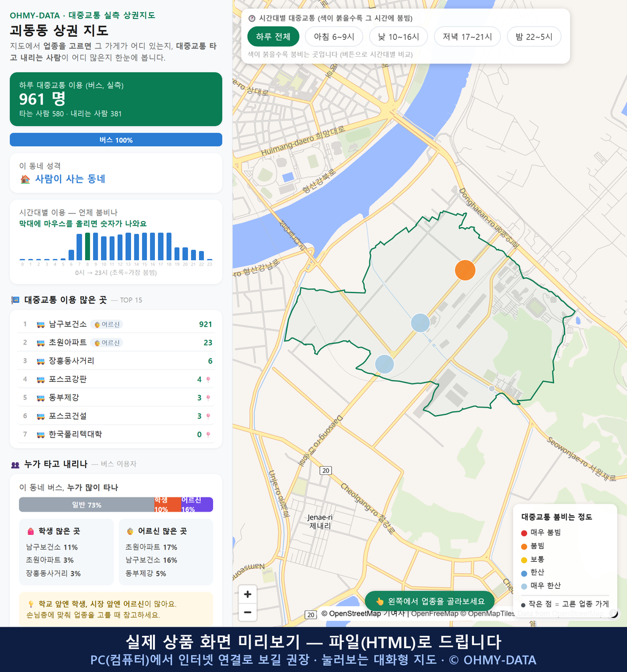Click the bus icon in the 한국폴리텍대학 row
The height and width of the screenshot is (672, 627).
click(x=41, y=435)
